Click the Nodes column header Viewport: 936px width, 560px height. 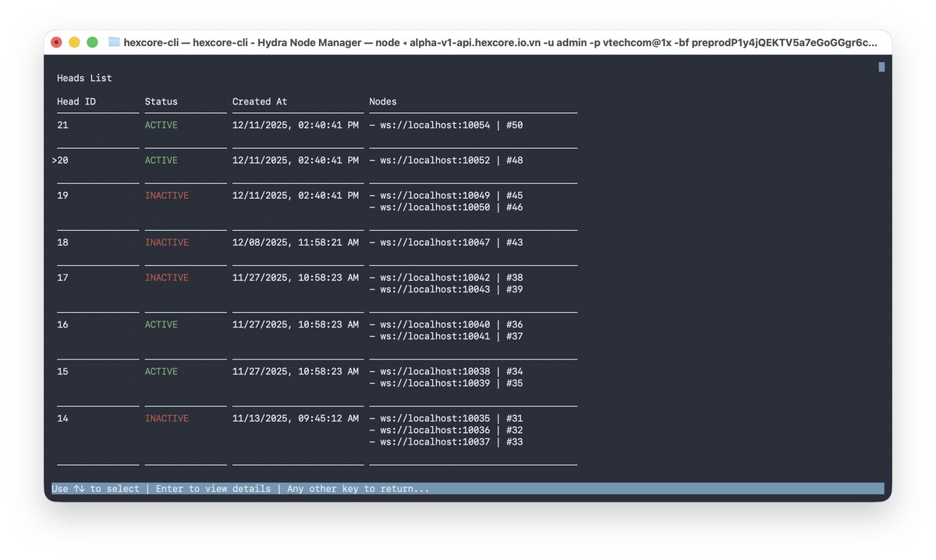coord(383,101)
